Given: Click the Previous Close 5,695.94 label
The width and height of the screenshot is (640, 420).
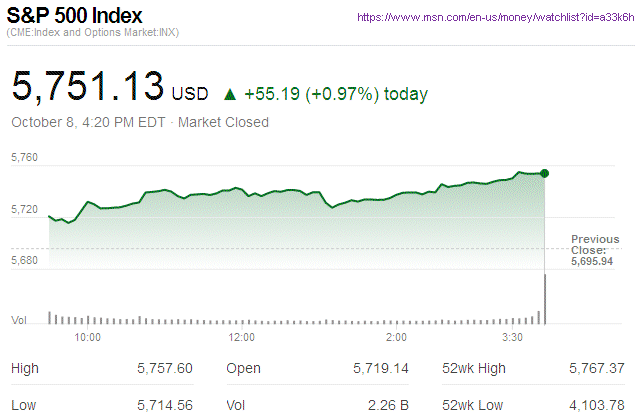Looking at the screenshot, I should pos(594,249).
